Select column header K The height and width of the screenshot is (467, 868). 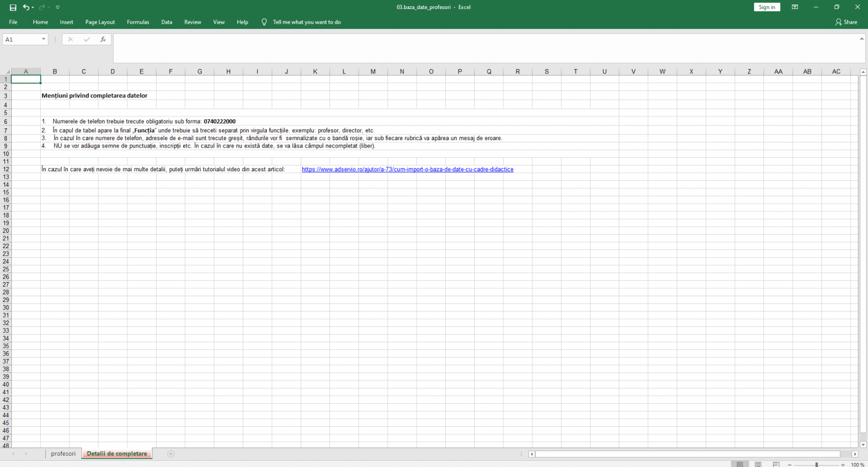tap(315, 71)
